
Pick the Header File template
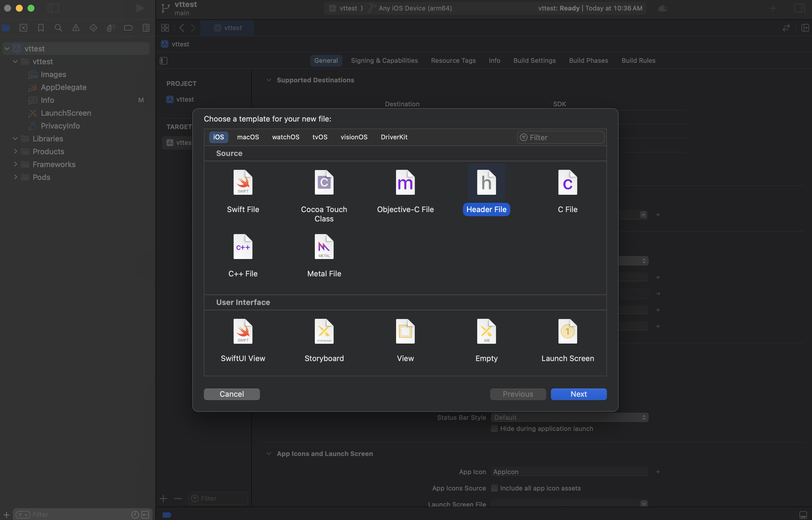(486, 190)
